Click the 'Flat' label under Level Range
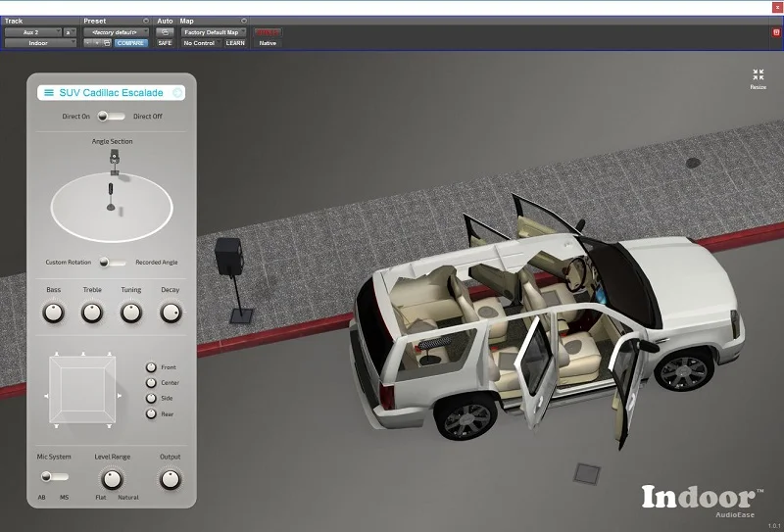 [101, 498]
